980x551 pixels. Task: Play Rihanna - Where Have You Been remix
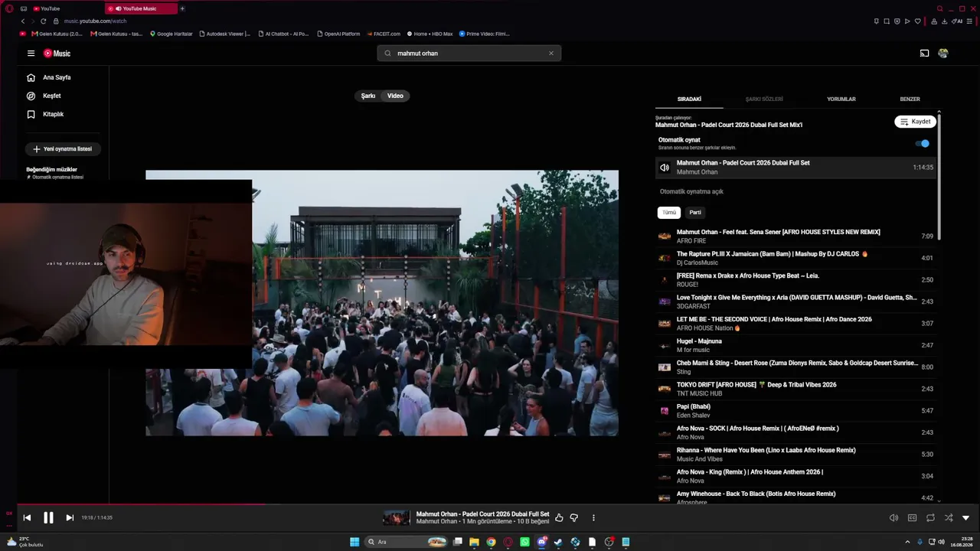point(795,455)
